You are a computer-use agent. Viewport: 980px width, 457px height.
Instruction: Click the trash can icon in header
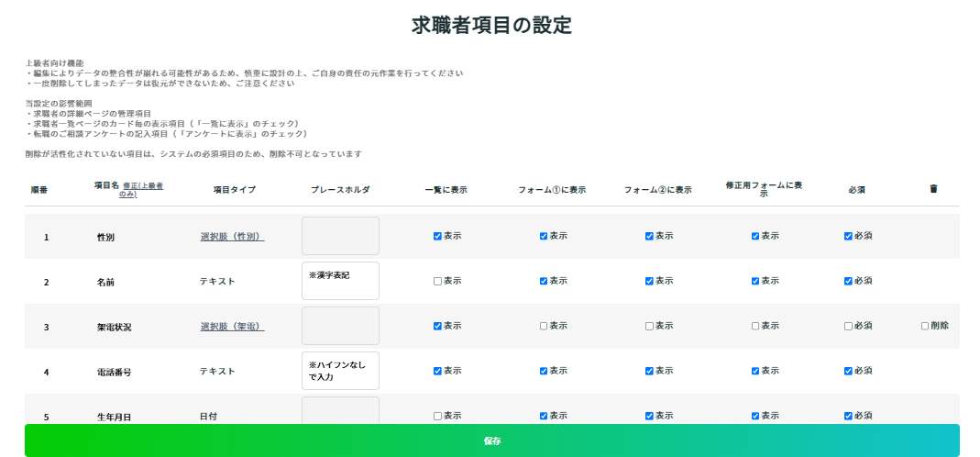point(933,189)
